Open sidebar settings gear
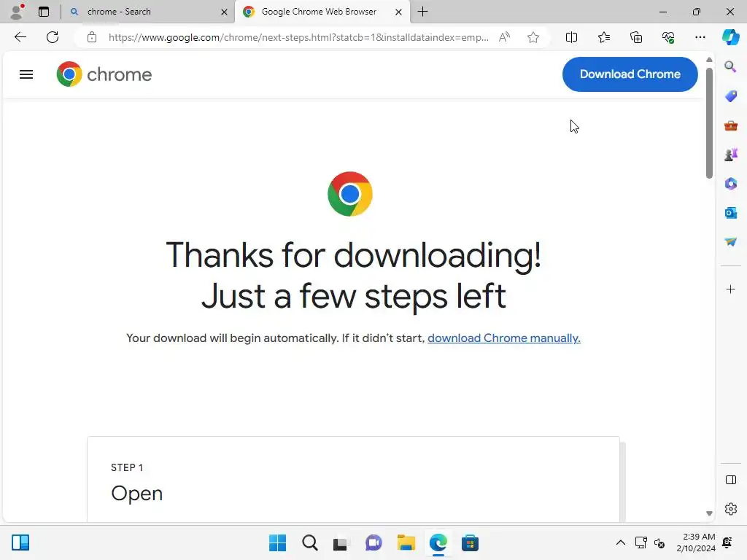The height and width of the screenshot is (560, 747). (730, 509)
